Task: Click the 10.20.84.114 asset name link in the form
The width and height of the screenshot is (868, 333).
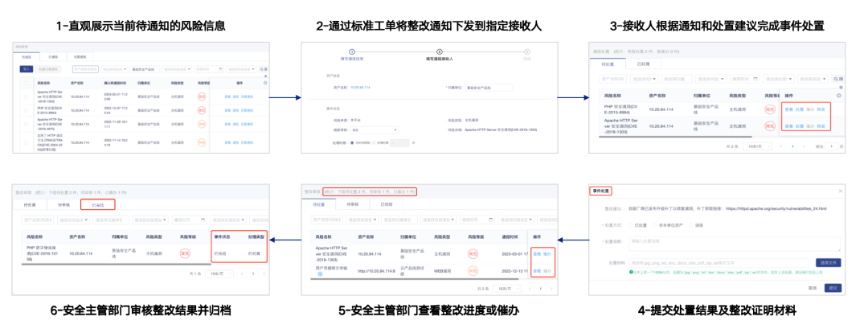Action: (360, 87)
